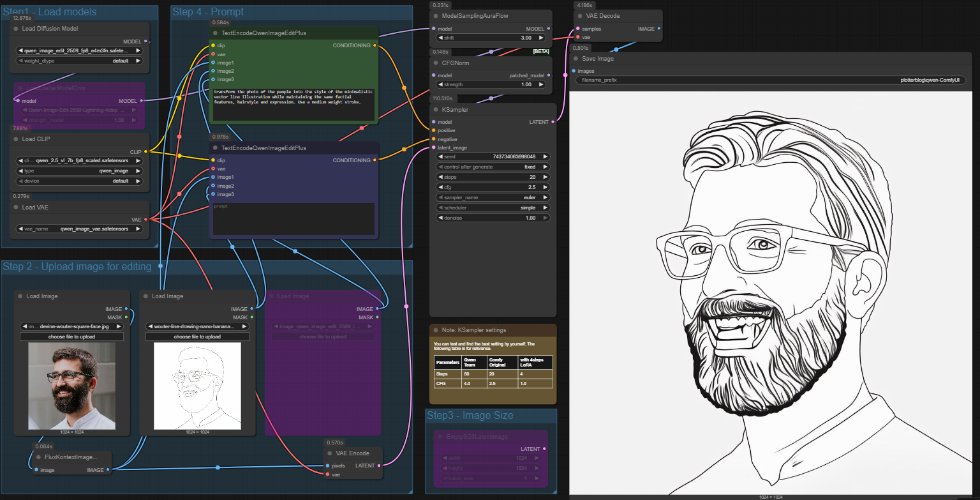Open the vae_name qwen_image_vae.safetensors selector
The width and height of the screenshot is (980, 500).
click(x=80, y=228)
